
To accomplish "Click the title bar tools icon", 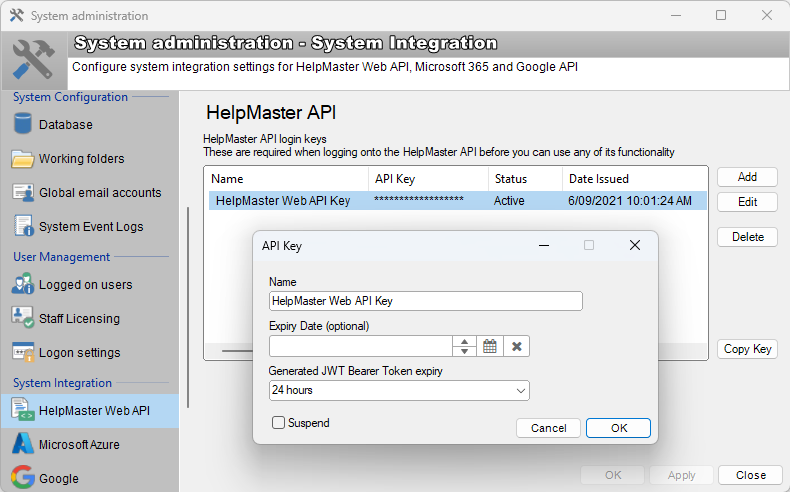I will (17, 16).
